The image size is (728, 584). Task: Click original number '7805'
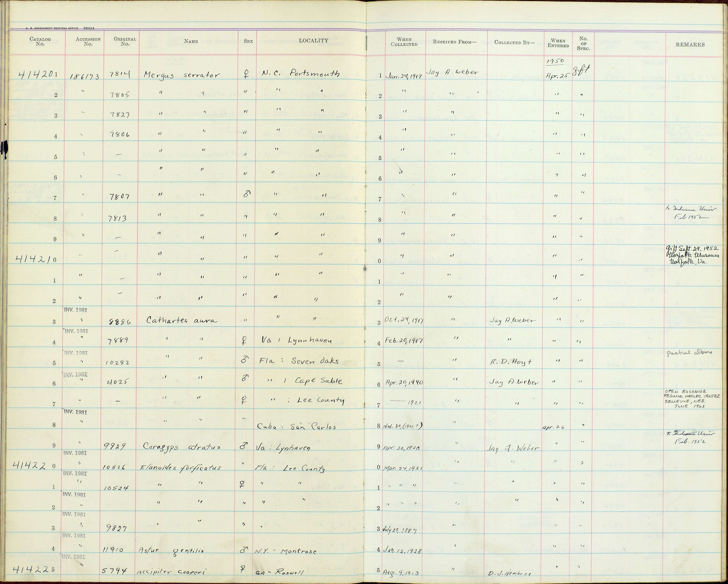(120, 95)
